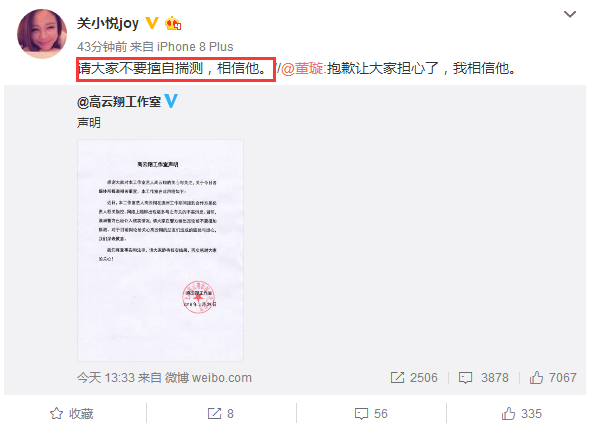Like this post showing 335 likes

point(521,413)
